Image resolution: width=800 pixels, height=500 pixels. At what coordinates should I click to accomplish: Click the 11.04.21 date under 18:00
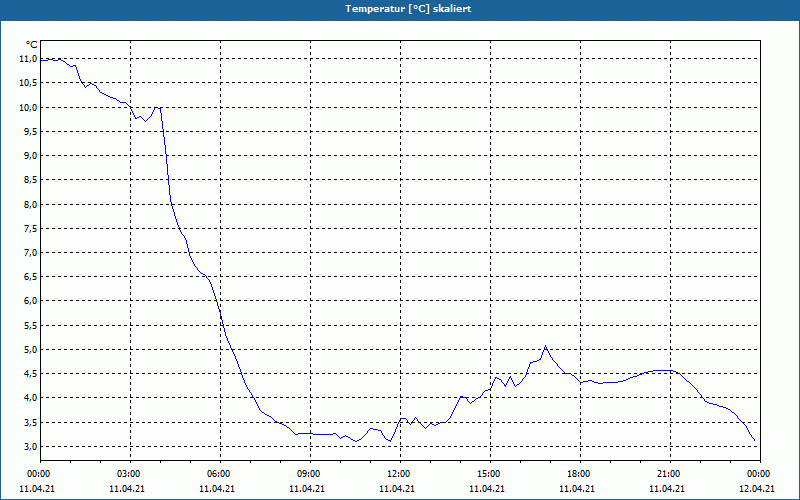[x=577, y=489]
